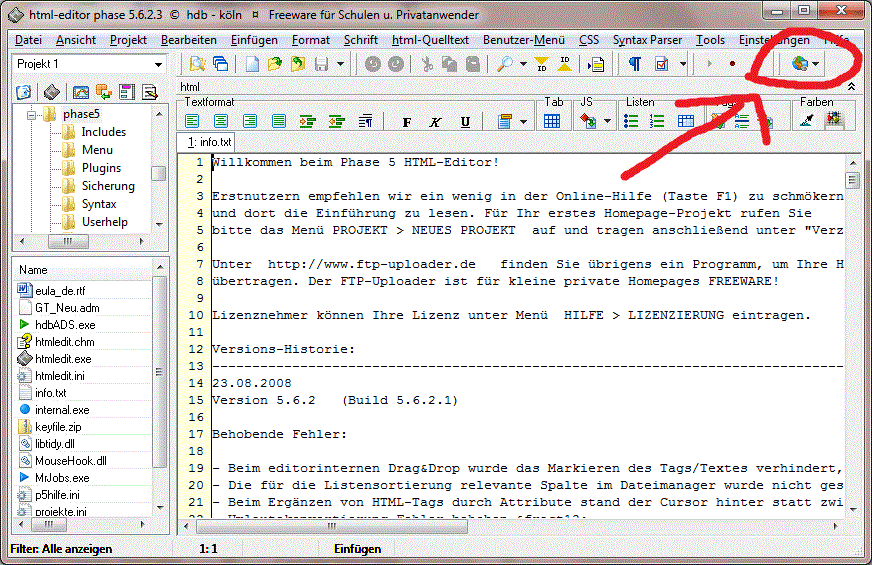The image size is (872, 565).
Task: Apply justified alignment in Textformat group
Action: tap(279, 121)
